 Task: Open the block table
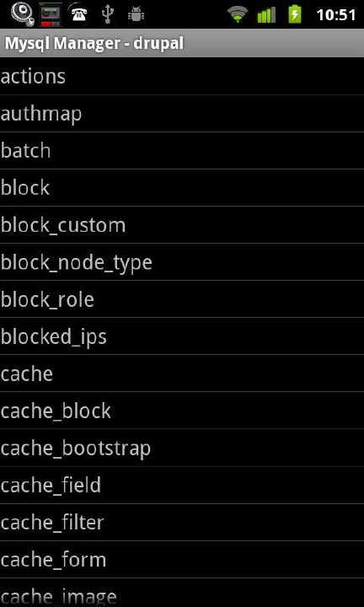point(182,188)
